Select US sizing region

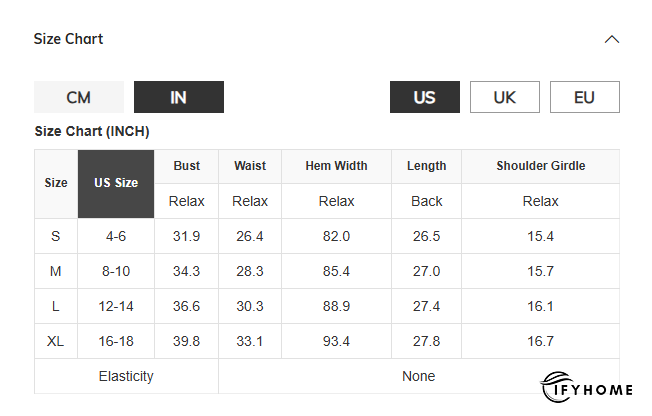point(425,97)
